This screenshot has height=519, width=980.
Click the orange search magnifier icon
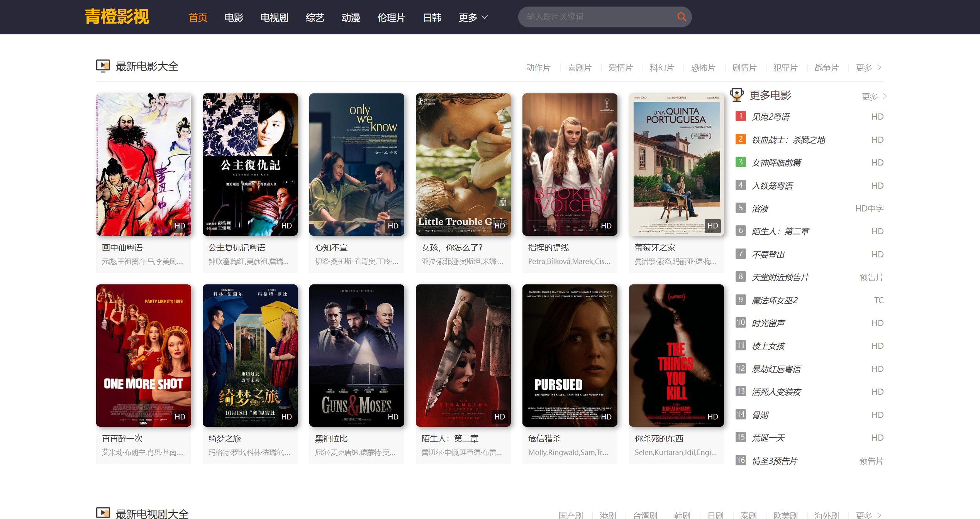[x=681, y=17]
